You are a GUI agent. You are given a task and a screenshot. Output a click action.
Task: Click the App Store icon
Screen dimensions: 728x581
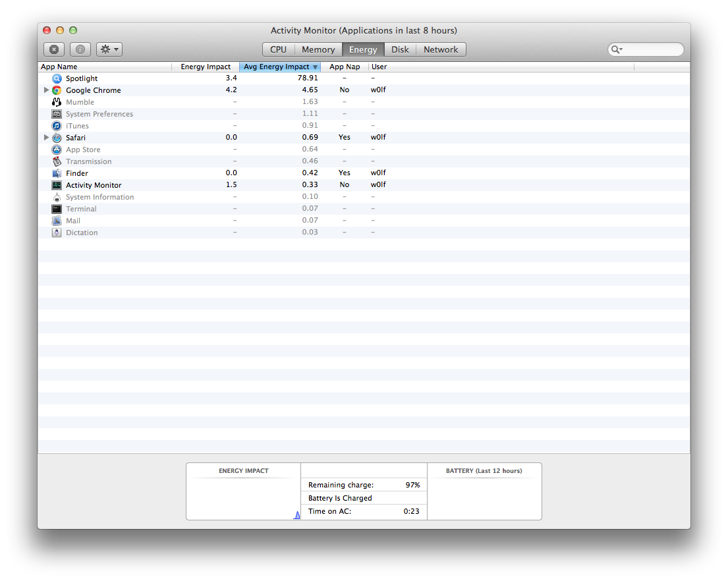pos(57,150)
